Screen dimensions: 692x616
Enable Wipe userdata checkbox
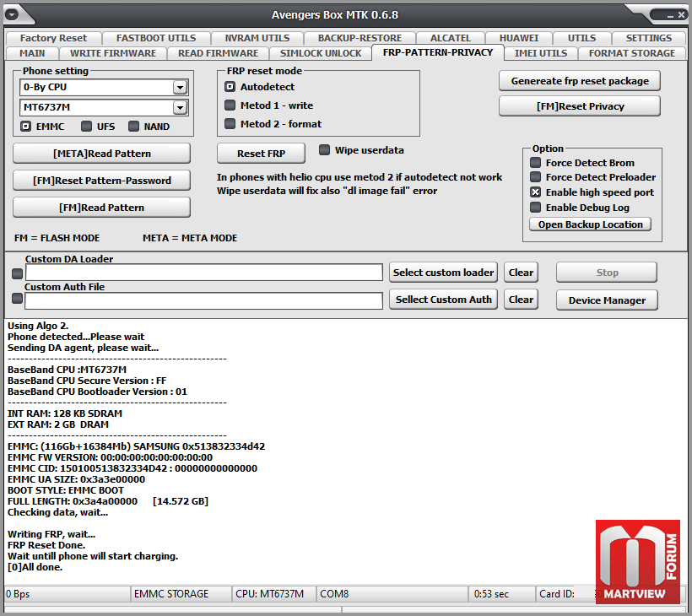click(324, 150)
